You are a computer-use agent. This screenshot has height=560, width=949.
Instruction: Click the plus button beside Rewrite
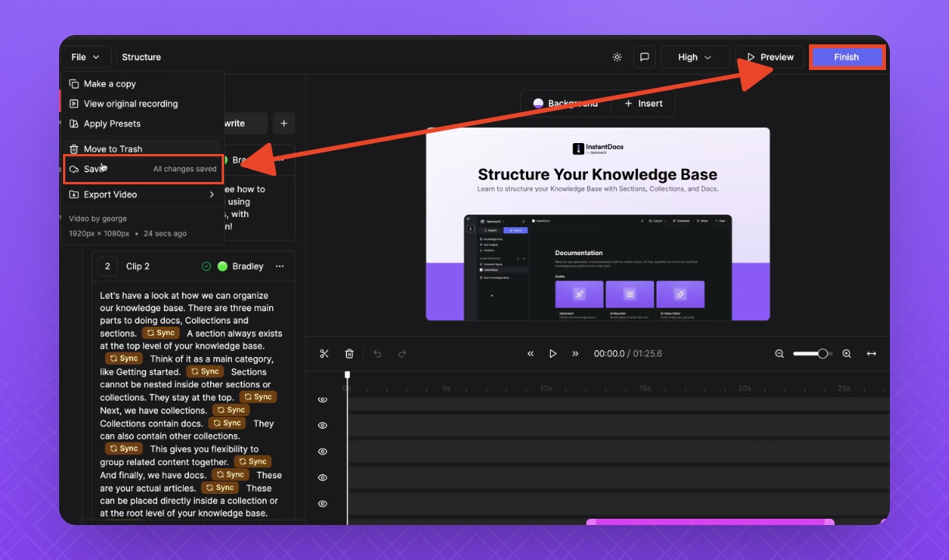tap(283, 123)
